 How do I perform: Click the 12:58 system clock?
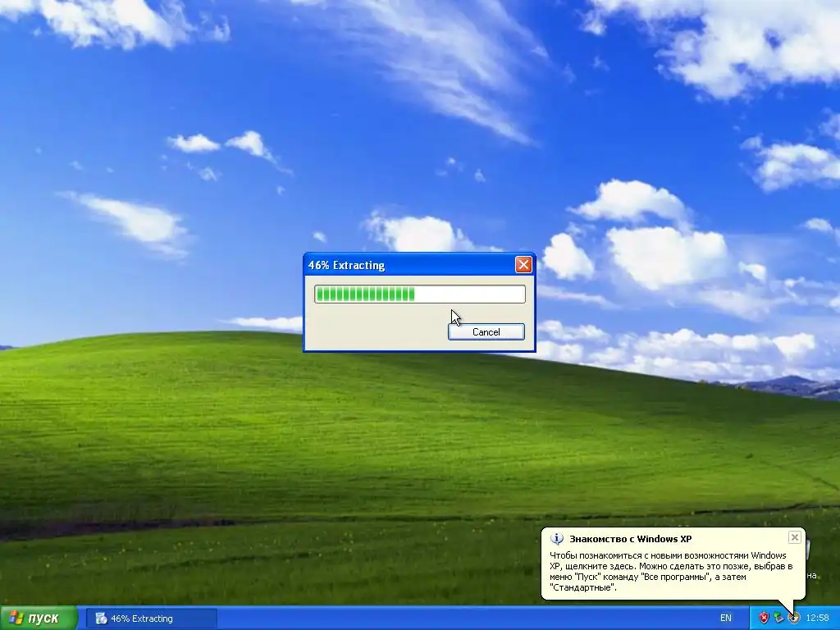[x=817, y=619]
